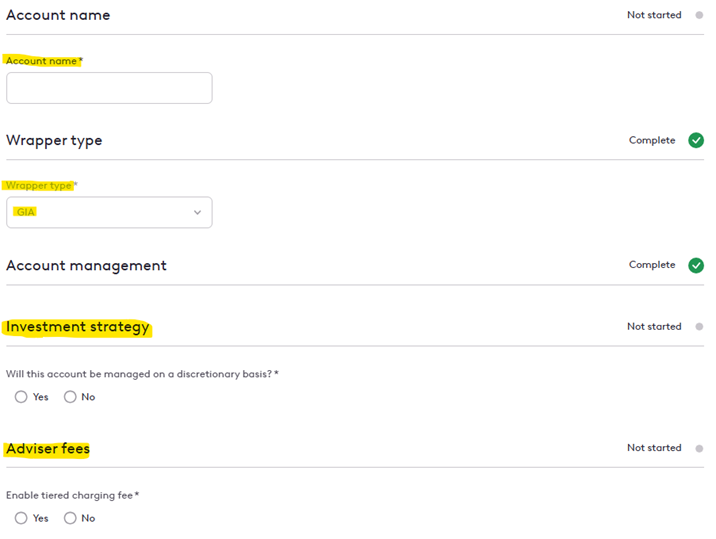Click the Account management green complete checkmark
Image resolution: width=716 pixels, height=539 pixels.
696,265
